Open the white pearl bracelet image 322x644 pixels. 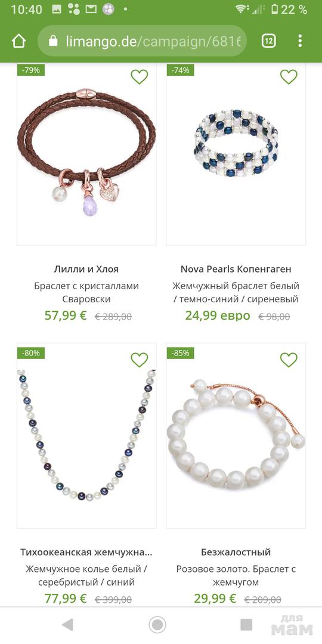tap(236, 435)
